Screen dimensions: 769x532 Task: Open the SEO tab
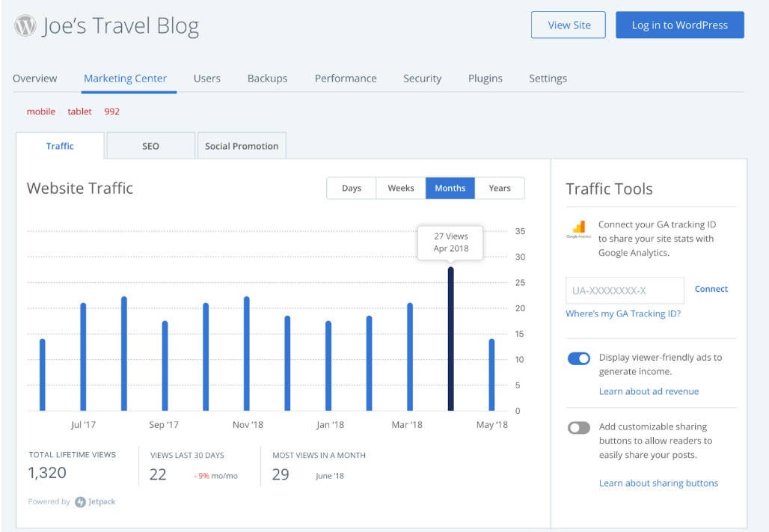(x=150, y=146)
